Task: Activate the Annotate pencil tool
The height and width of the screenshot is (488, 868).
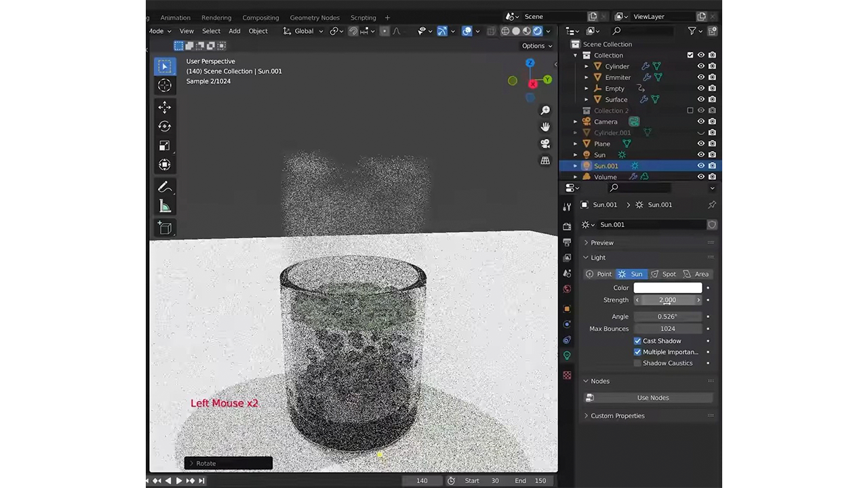Action: pos(165,187)
